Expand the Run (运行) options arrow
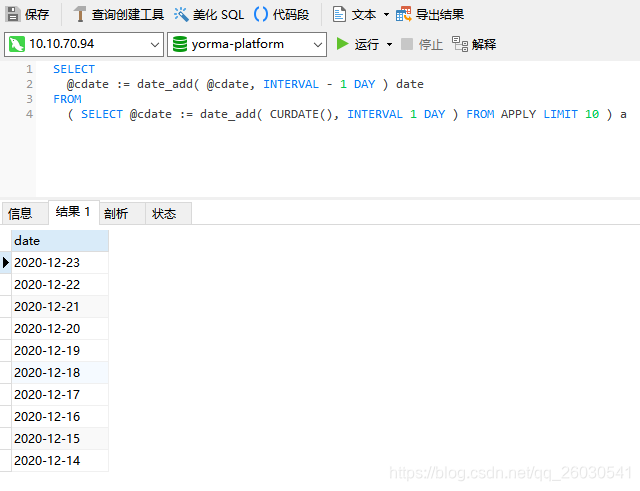This screenshot has width=640, height=491. click(x=389, y=44)
